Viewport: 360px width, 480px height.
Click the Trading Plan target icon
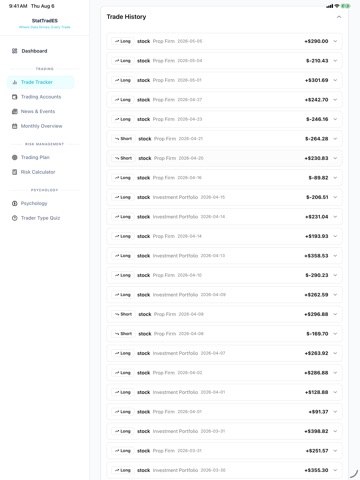click(14, 157)
